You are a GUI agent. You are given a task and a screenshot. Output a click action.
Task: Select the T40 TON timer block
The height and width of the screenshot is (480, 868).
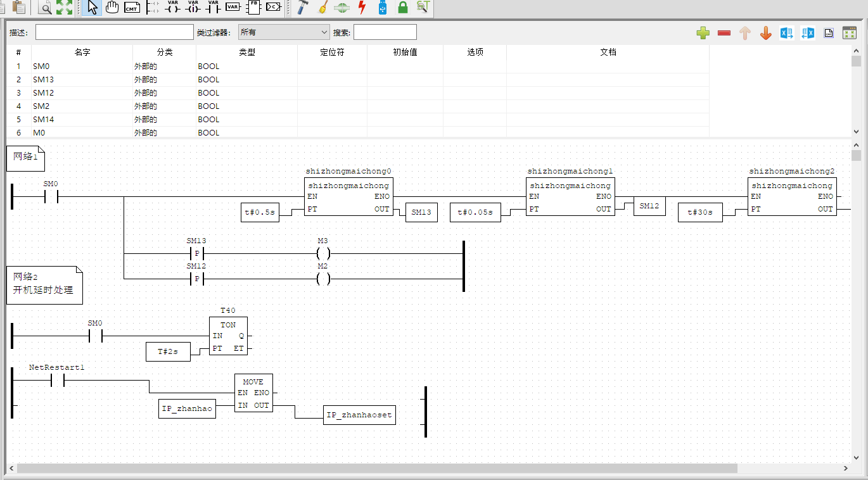(228, 336)
